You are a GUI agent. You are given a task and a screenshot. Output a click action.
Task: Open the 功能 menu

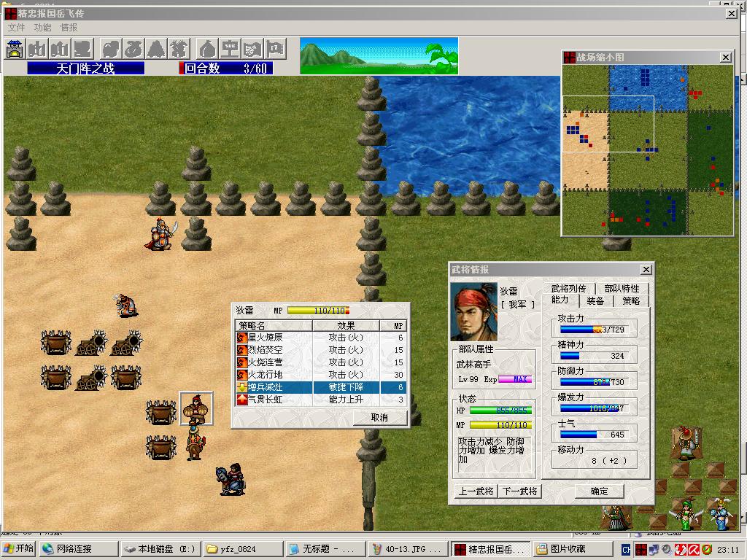pyautogui.click(x=42, y=28)
